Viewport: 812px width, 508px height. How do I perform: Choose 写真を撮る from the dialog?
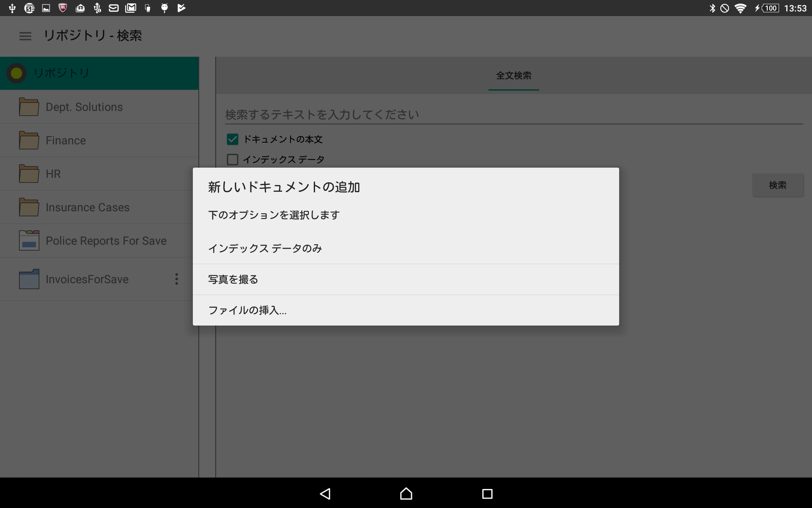click(x=233, y=279)
